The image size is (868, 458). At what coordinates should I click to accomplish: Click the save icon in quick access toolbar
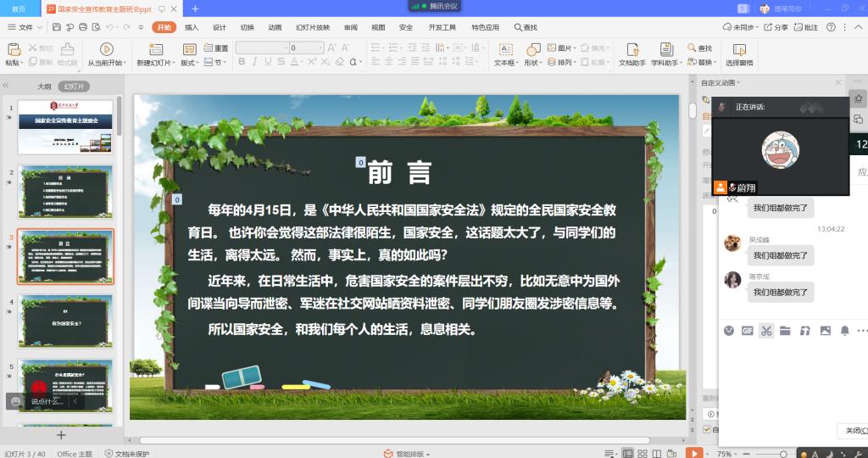pyautogui.click(x=57, y=28)
